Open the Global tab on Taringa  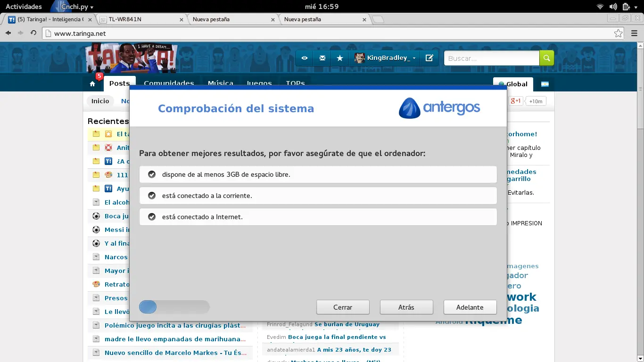point(513,84)
